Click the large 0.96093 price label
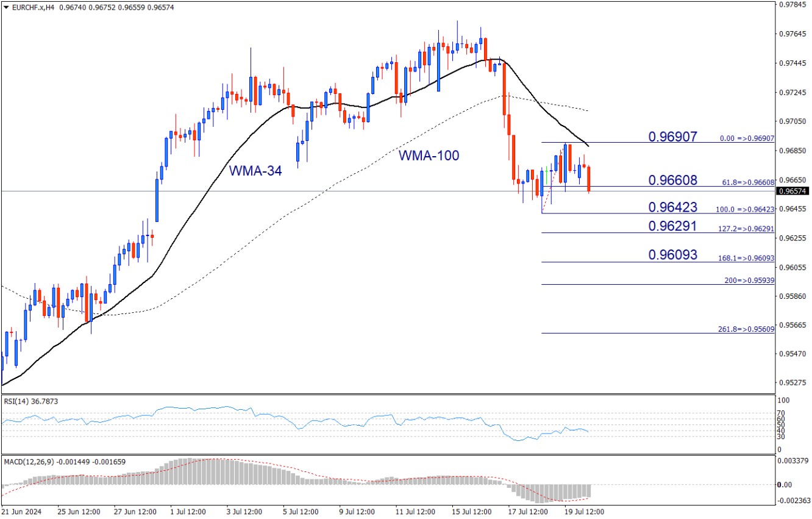Viewport: 812px width, 519px height. [x=672, y=255]
